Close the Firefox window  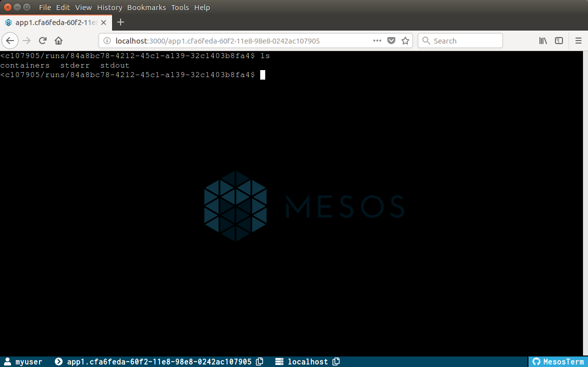point(8,7)
